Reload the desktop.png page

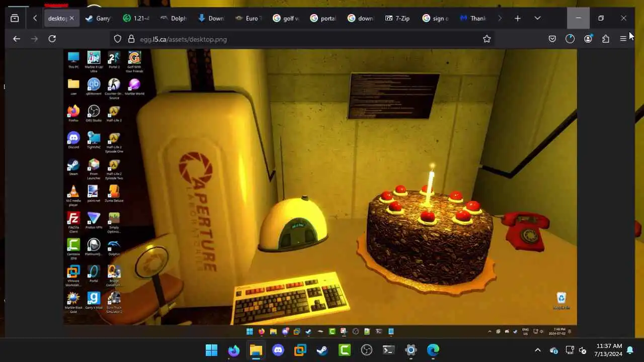(x=52, y=39)
